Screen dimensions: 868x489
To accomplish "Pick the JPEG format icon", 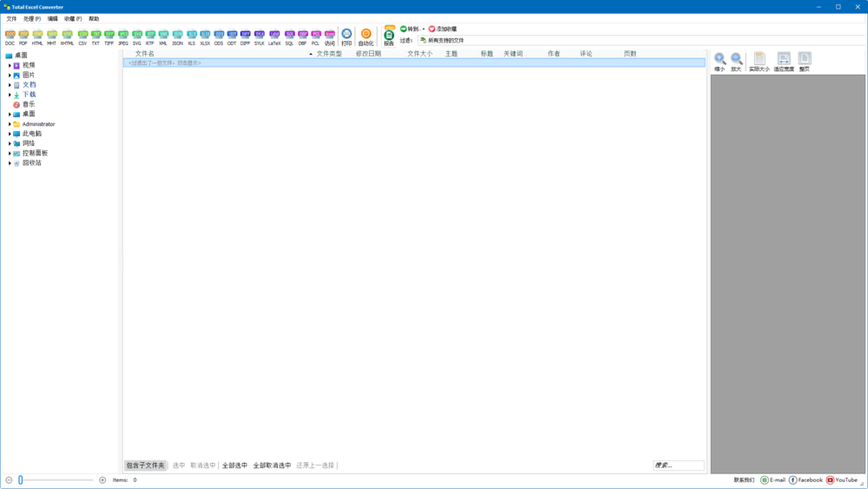I will 123,37.
